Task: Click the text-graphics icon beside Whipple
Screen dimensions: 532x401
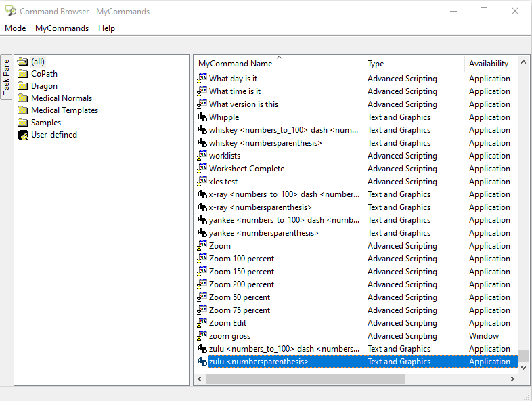Action: 202,117
